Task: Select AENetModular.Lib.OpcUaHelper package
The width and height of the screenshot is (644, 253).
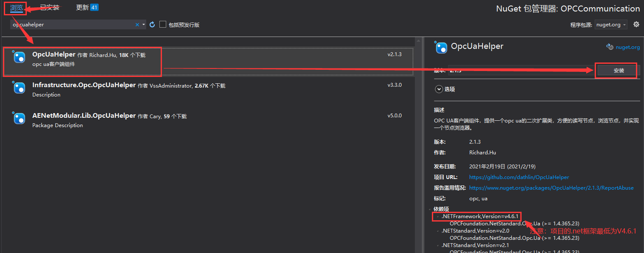Action: 208,120
